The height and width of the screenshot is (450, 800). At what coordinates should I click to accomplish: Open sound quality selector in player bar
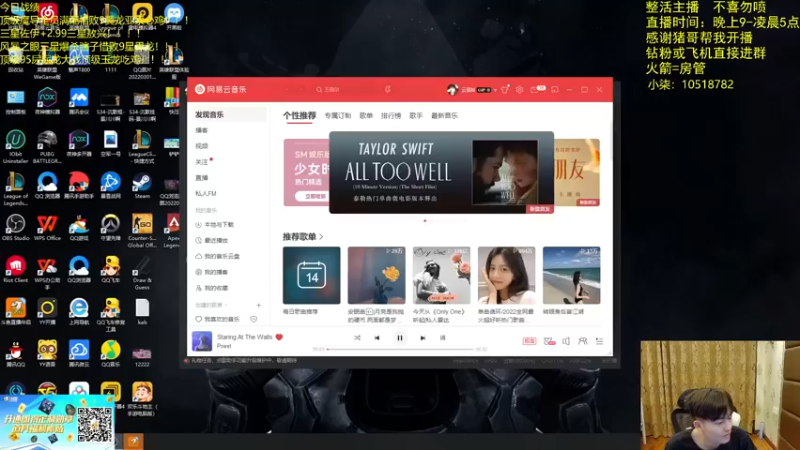(529, 341)
